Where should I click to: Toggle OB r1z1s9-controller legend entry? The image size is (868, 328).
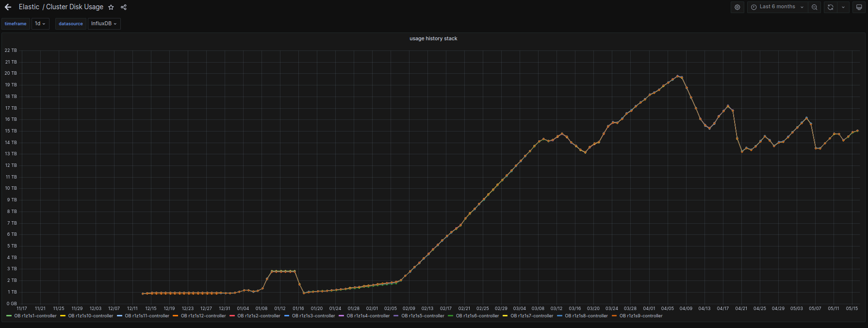(x=640, y=316)
